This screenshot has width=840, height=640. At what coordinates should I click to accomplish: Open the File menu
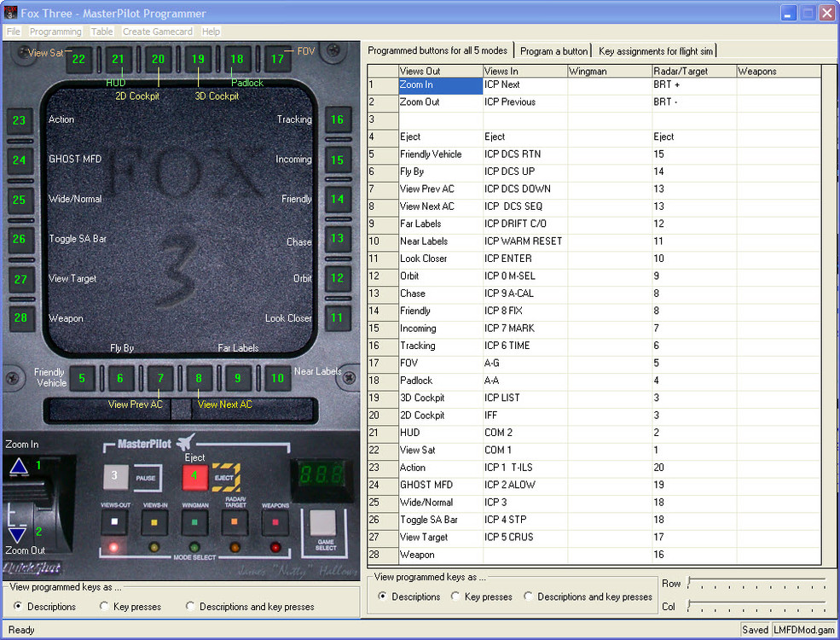pyautogui.click(x=14, y=32)
